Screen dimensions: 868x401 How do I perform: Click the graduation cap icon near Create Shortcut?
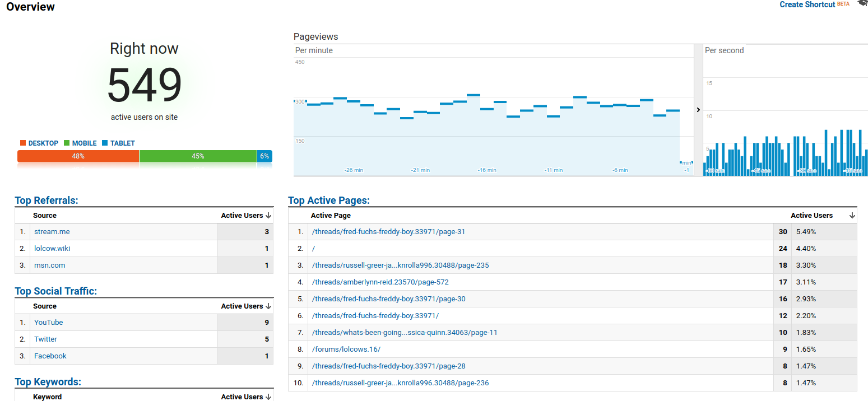862,3
